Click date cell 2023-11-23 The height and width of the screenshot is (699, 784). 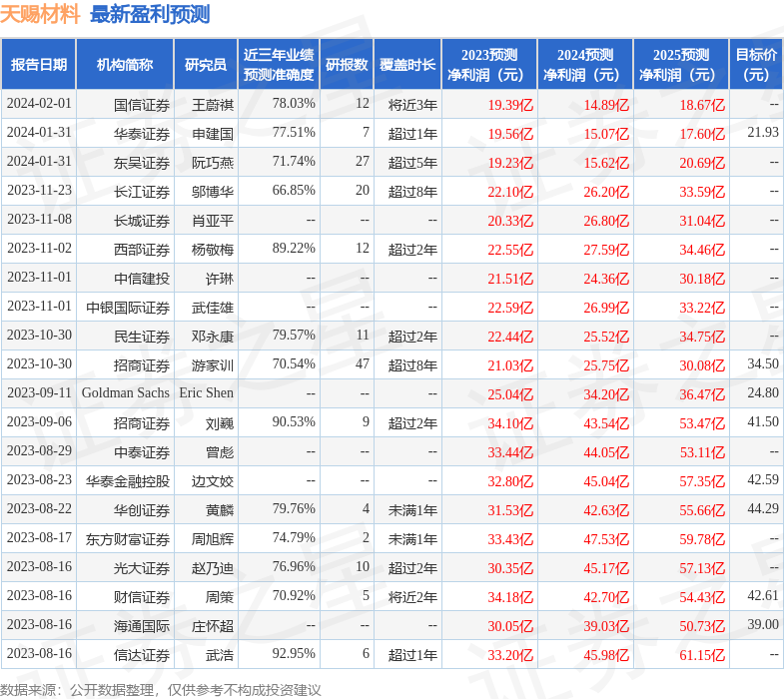point(39,191)
